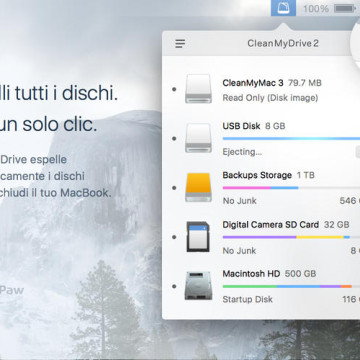Click the CleanMyMac 3 drive name

pos(253,83)
